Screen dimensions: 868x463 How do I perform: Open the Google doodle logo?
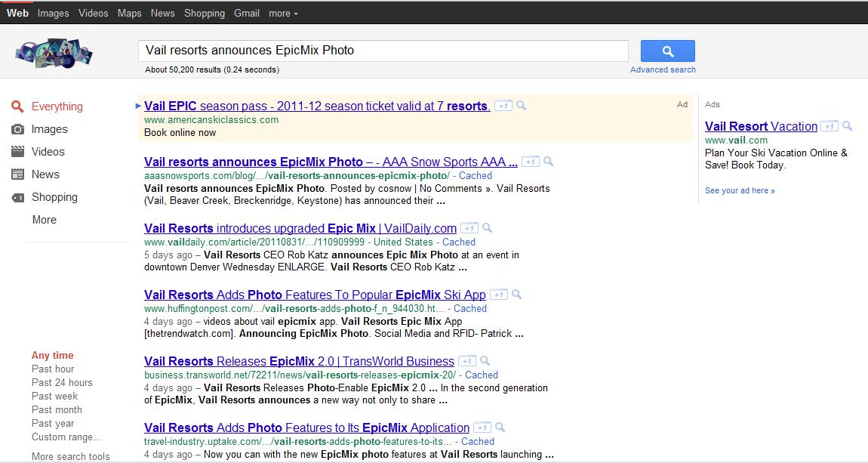tap(54, 53)
